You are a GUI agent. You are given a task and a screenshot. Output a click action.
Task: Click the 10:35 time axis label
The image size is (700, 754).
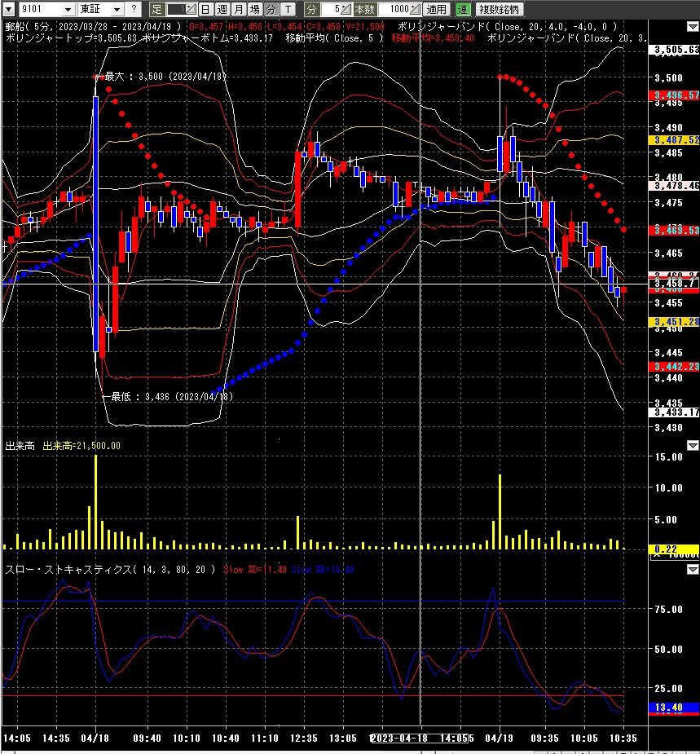coord(623,739)
